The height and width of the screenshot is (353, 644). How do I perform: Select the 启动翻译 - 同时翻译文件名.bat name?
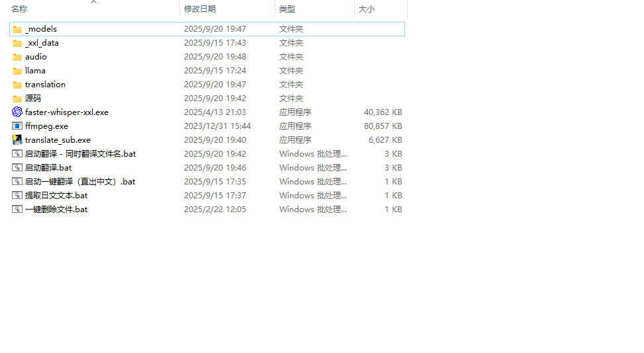(81, 154)
